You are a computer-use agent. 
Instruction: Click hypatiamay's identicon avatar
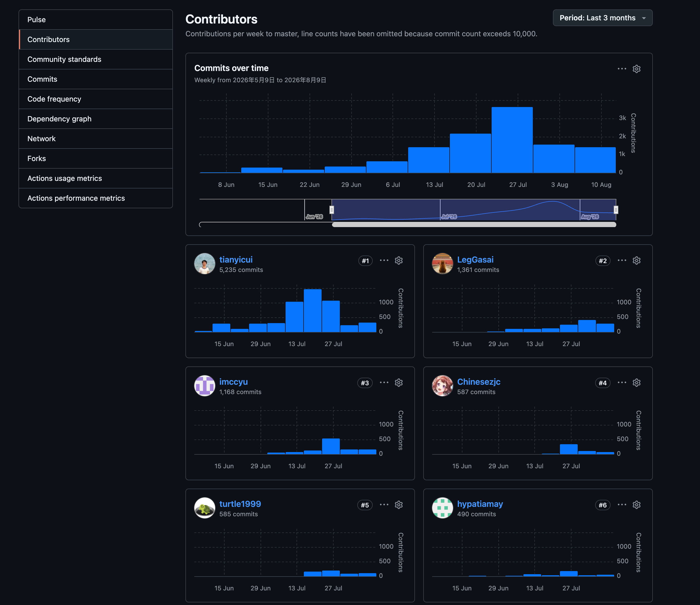click(x=443, y=508)
